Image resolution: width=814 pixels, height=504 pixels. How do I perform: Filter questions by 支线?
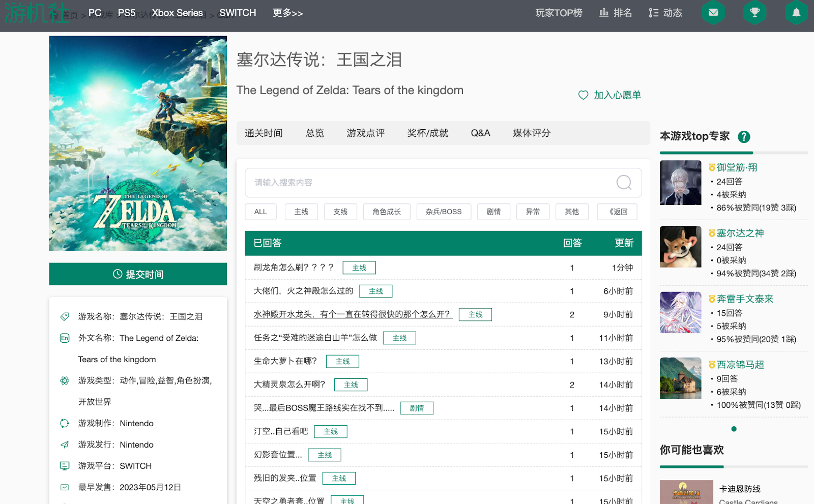[340, 212]
